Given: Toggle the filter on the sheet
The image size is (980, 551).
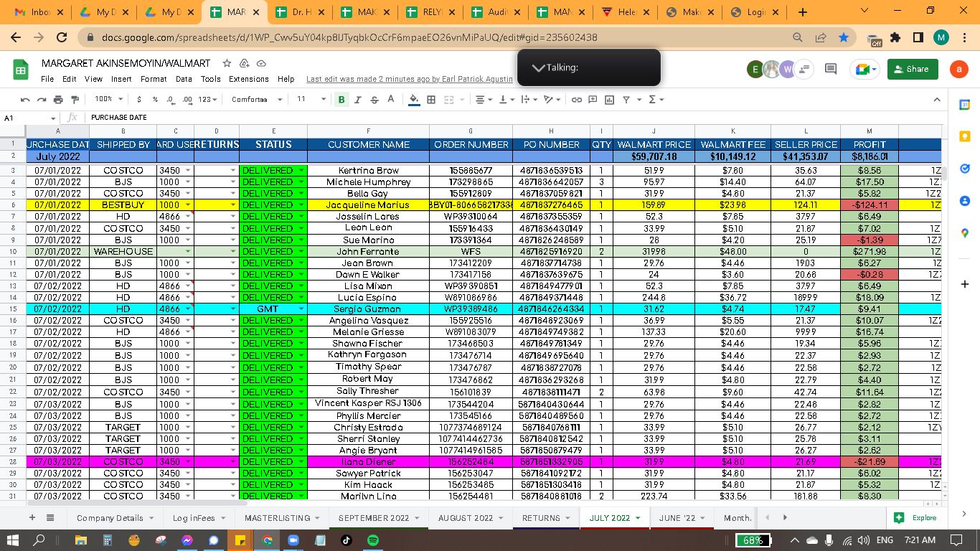Looking at the screenshot, I should tap(626, 100).
